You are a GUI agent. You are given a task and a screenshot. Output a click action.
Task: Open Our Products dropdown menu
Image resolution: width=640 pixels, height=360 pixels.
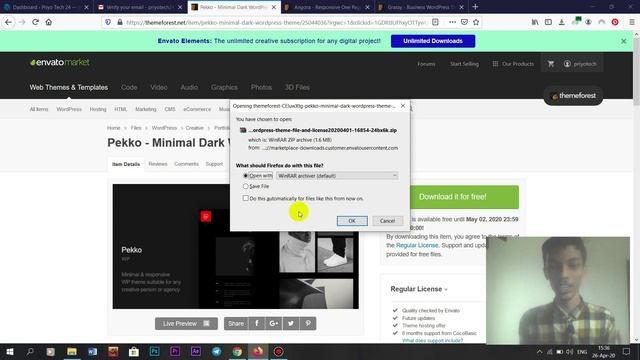513,64
